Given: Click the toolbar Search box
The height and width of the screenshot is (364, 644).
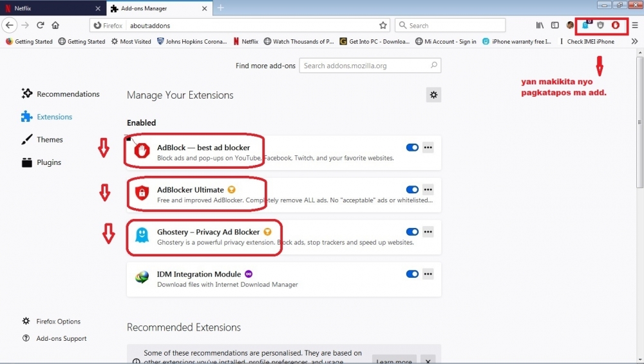Looking at the screenshot, I should tap(450, 25).
